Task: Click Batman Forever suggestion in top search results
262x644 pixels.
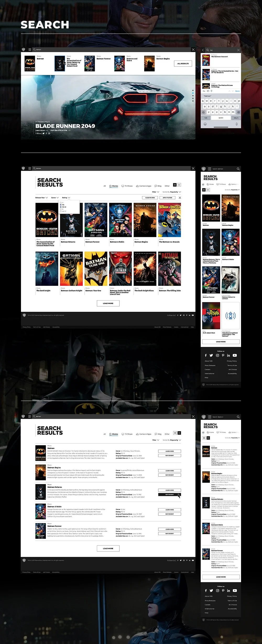Action: [x=97, y=63]
